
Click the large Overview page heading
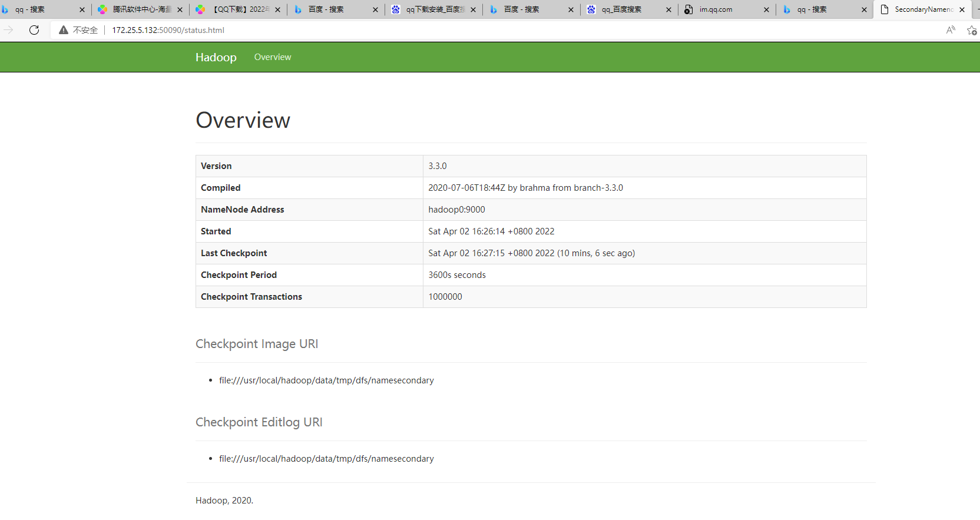243,120
